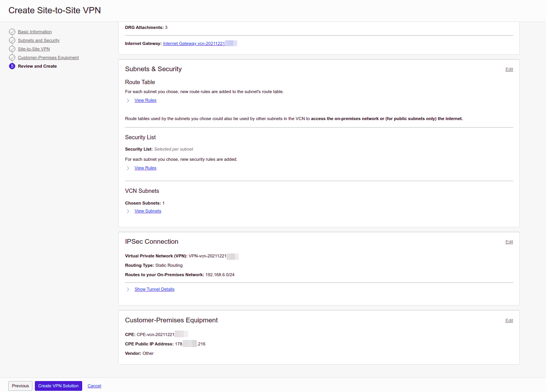Click View Rules under Security List
The width and height of the screenshot is (546, 392).
145,168
